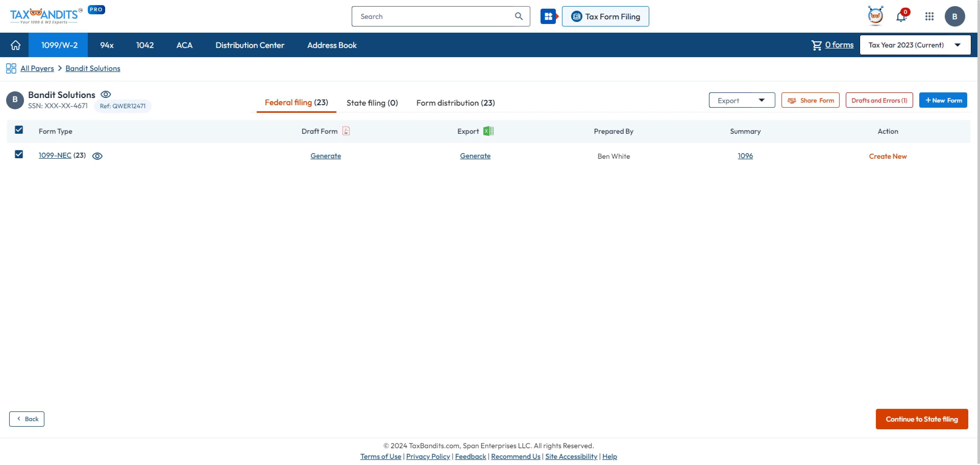Screen dimensions: 980x465
Task: Click the shopping cart icon
Action: [816, 44]
